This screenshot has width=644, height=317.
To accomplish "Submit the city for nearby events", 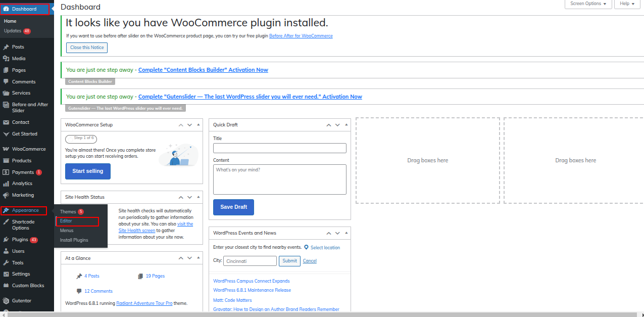I will (289, 261).
